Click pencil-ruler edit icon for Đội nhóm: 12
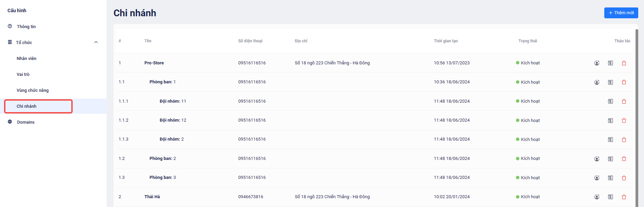The width and height of the screenshot is (644, 207). (x=610, y=120)
